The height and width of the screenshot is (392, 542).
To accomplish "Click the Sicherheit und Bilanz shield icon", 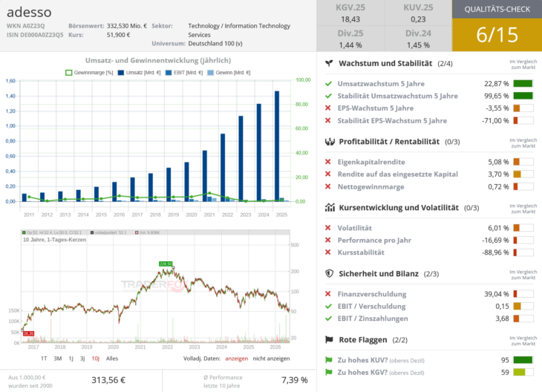I will (x=330, y=273).
